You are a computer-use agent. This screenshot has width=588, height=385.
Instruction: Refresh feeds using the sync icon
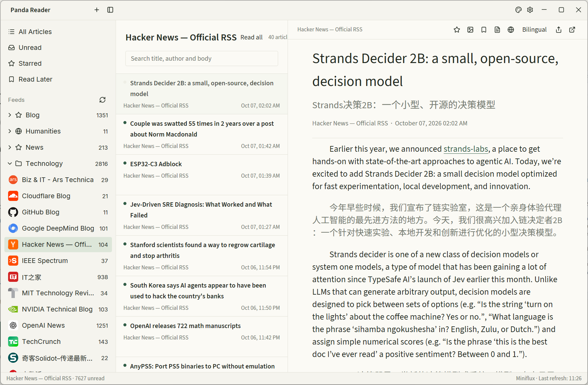click(x=102, y=100)
